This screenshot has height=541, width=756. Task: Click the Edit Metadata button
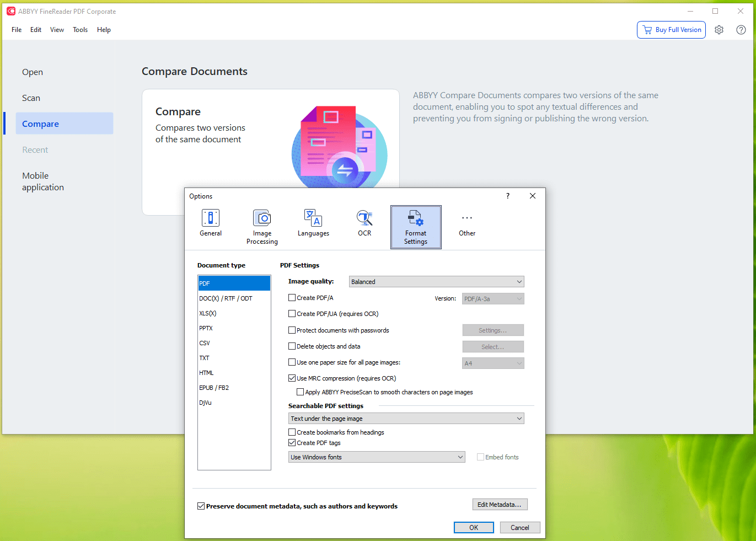[500, 505]
